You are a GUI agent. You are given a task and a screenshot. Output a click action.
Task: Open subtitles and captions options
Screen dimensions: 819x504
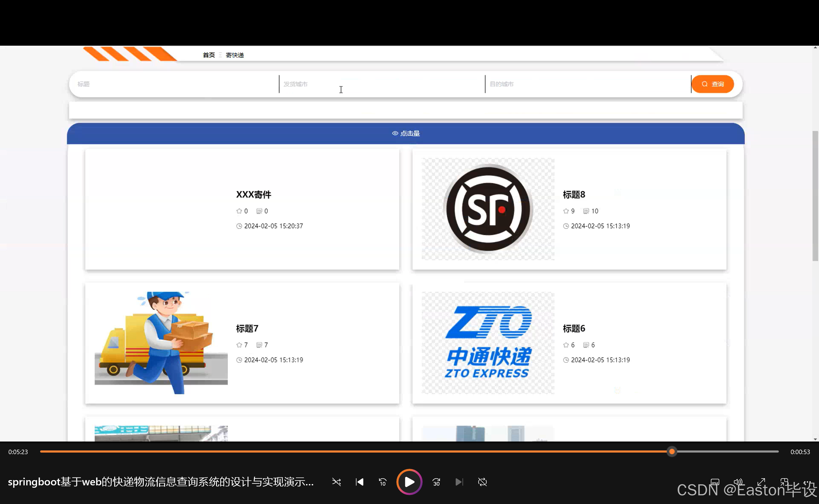pos(715,482)
